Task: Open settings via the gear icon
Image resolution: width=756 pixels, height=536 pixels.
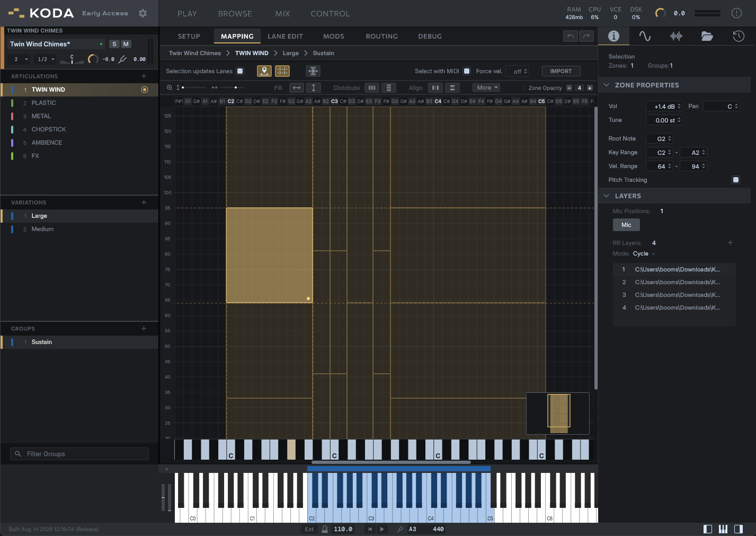Action: pos(143,13)
